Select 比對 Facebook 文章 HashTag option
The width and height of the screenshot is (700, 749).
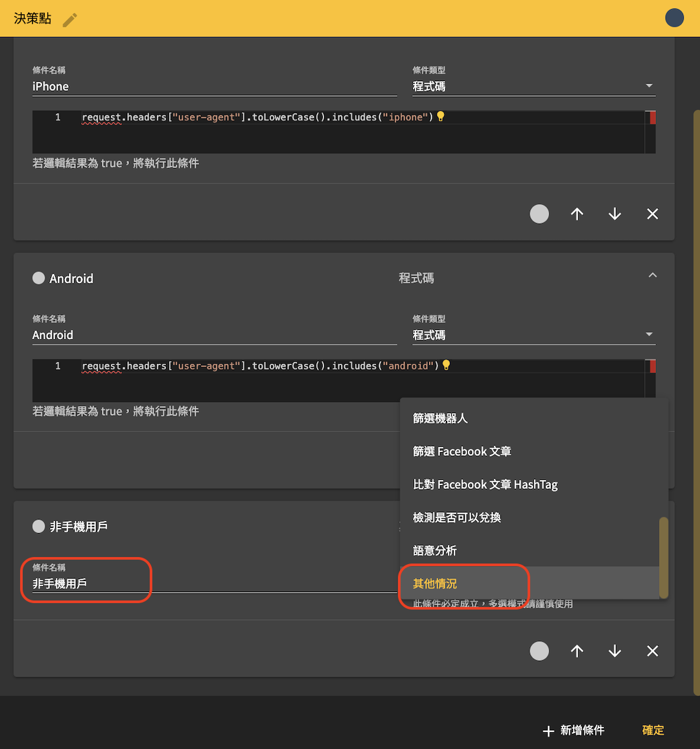530,484
